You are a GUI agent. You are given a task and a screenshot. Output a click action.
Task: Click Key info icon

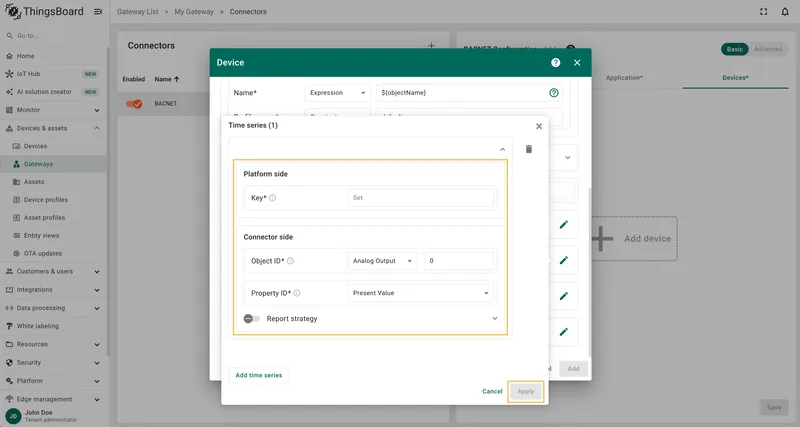(x=272, y=198)
